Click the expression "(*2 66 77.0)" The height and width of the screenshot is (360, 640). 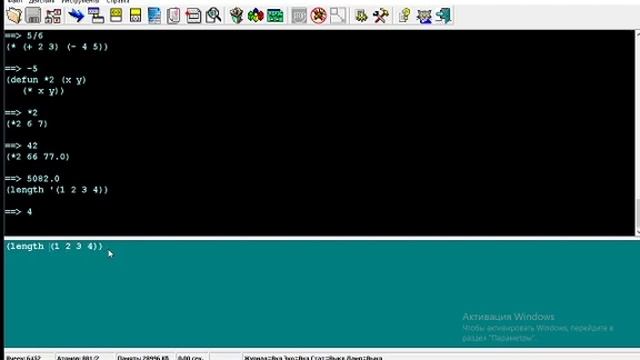38,157
